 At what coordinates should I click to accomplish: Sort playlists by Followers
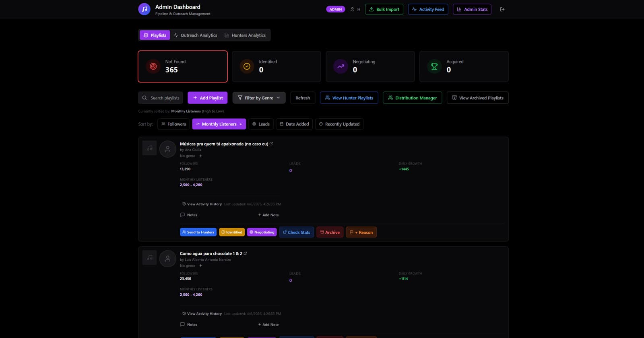[173, 124]
